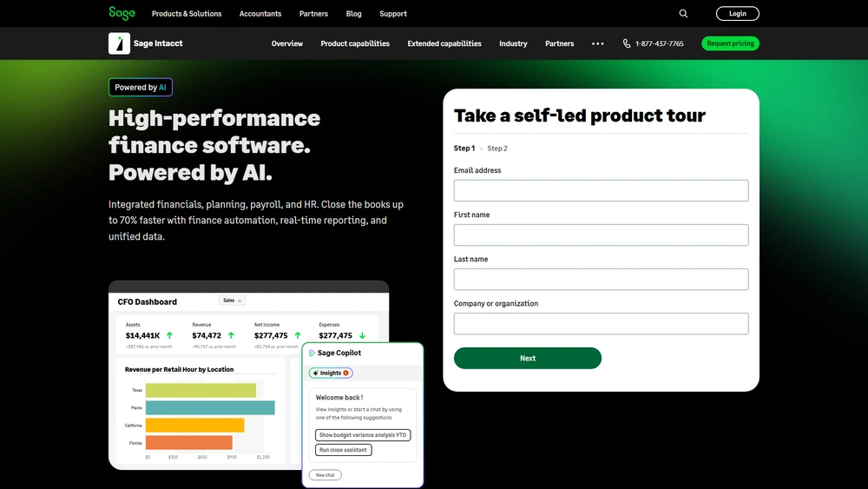Click the California yellow bar in chart
868x489 pixels.
194,426
